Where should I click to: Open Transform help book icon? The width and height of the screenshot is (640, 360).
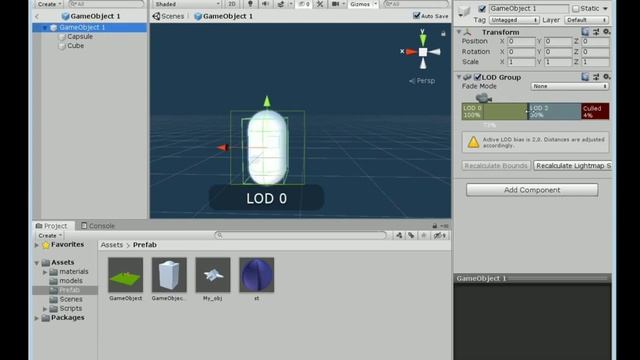click(585, 32)
